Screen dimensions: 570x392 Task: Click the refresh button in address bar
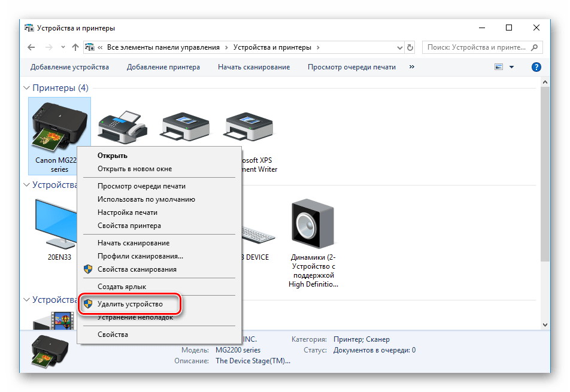410,47
